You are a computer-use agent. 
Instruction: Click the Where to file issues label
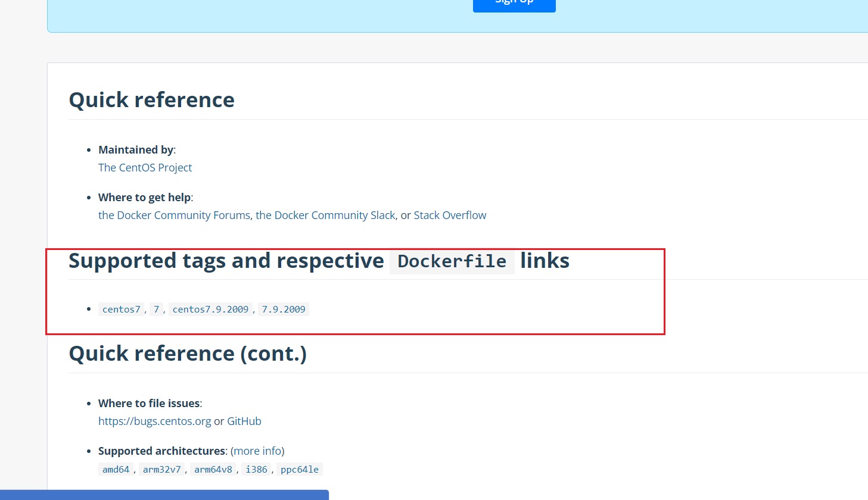[x=149, y=404]
